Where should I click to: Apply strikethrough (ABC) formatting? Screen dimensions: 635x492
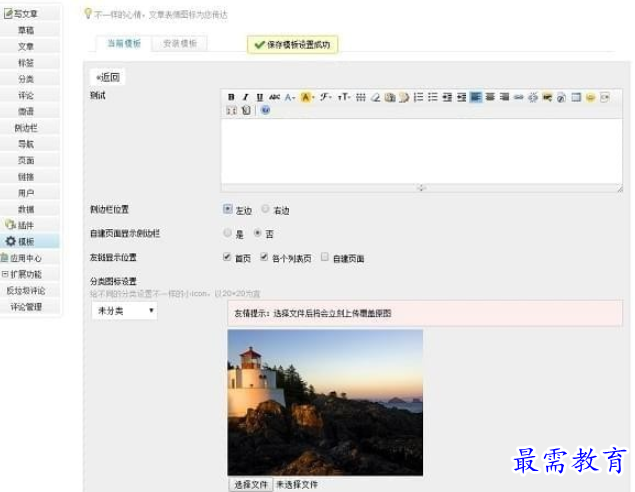tap(275, 97)
